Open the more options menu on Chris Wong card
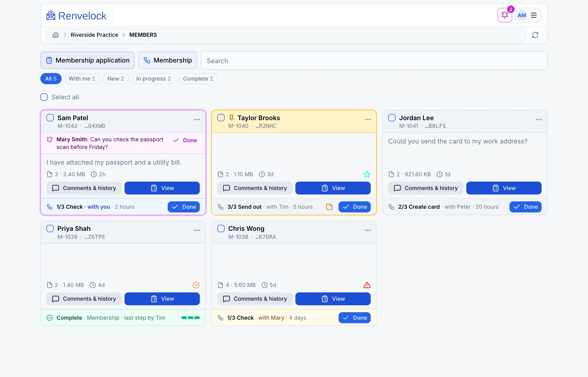Image resolution: width=588 pixels, height=377 pixels. [x=368, y=230]
